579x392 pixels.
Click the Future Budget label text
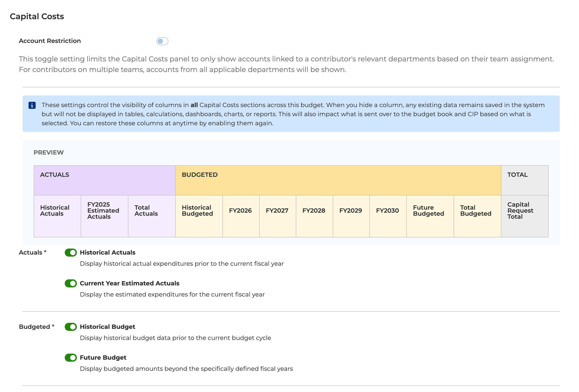click(103, 357)
